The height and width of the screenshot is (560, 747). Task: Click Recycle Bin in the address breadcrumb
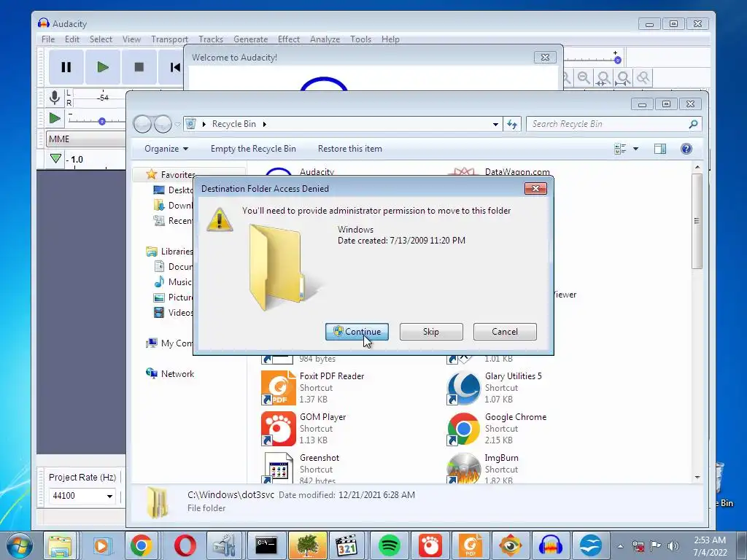(234, 124)
